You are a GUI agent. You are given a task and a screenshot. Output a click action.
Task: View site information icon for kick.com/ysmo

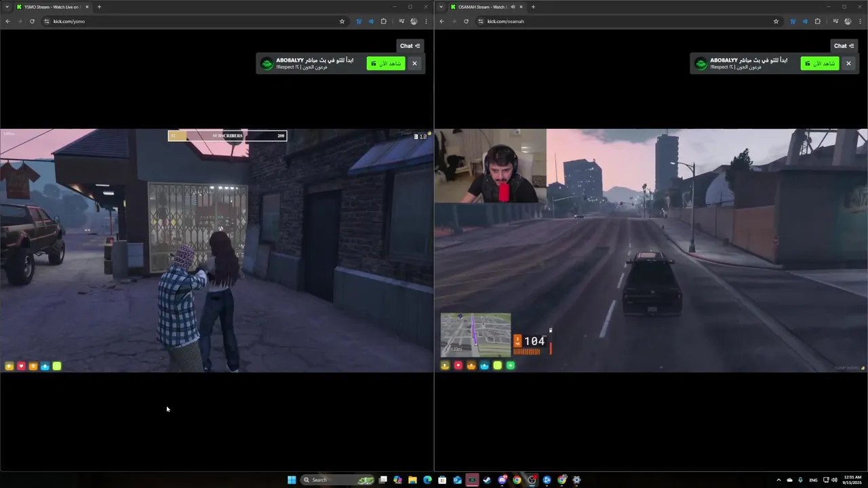(47, 21)
